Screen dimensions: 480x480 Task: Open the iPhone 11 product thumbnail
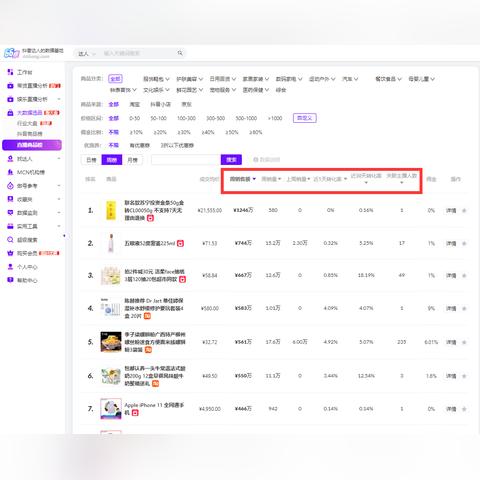(111, 409)
